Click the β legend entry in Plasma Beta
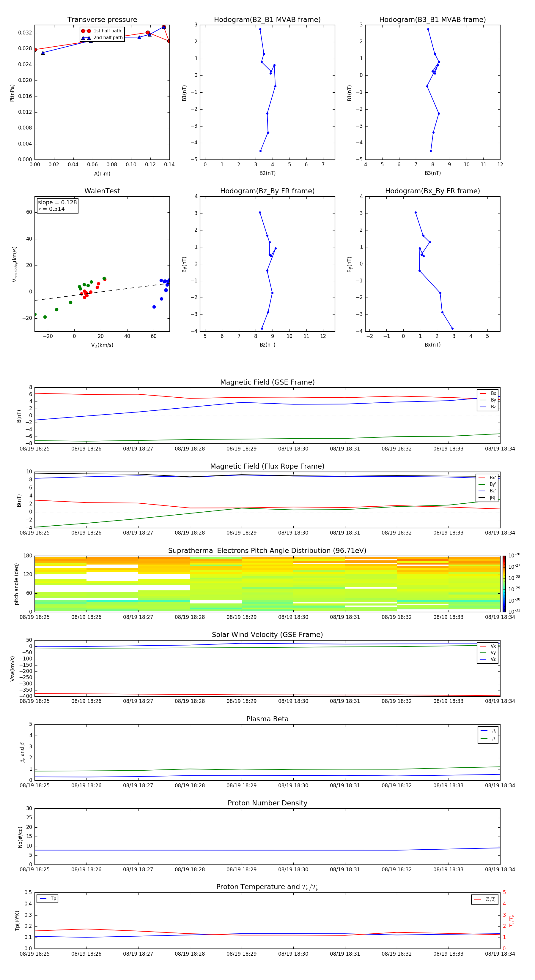This screenshot has height=980, width=535. click(488, 739)
